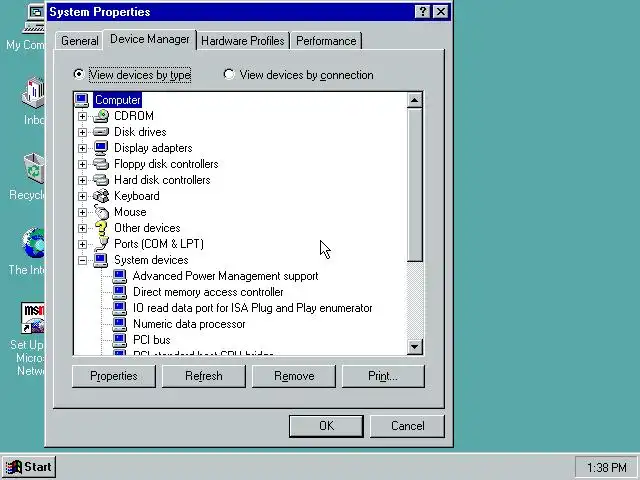Viewport: 640px width, 480px height.
Task: Click the question mark help button in title bar
Action: (423, 12)
